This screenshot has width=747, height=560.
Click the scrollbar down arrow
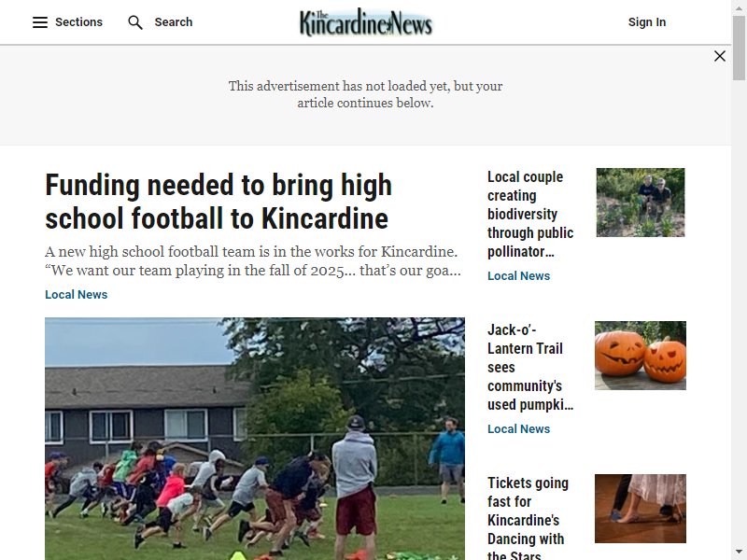(739, 553)
